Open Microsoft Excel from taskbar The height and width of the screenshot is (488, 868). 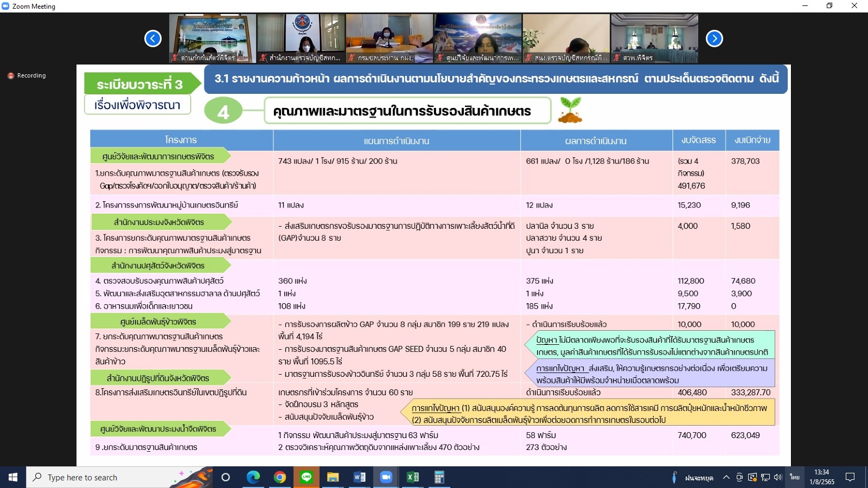click(x=412, y=477)
